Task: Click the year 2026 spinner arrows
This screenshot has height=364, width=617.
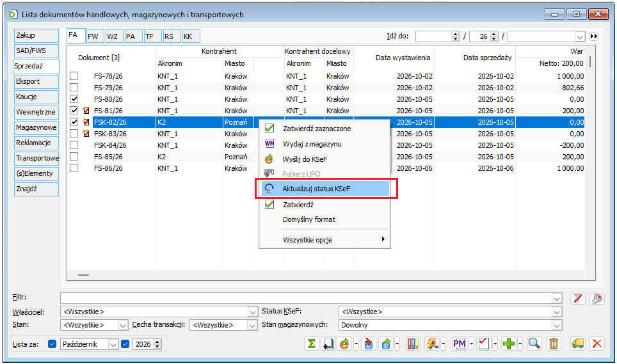Action: point(157,344)
